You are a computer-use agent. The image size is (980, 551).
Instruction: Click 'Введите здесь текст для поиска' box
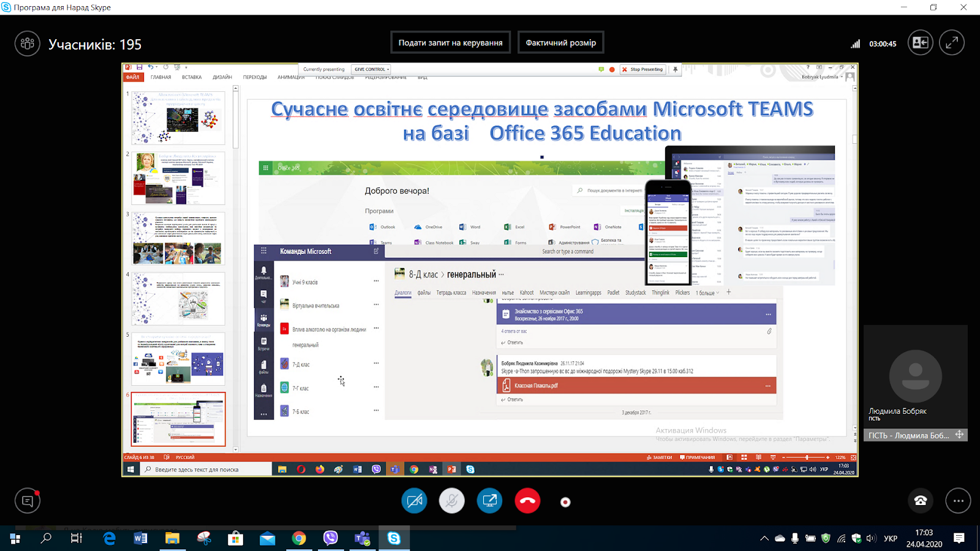coord(207,470)
